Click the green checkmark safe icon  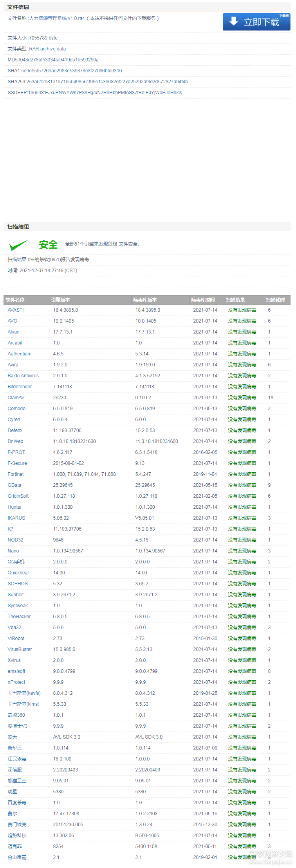coord(18,245)
